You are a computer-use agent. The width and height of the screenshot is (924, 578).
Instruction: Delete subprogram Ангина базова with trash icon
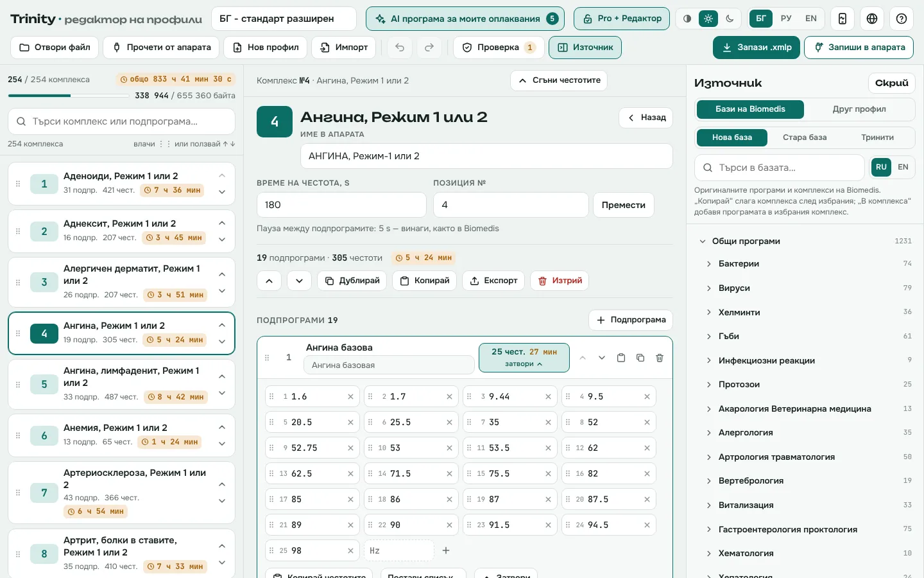(x=660, y=358)
